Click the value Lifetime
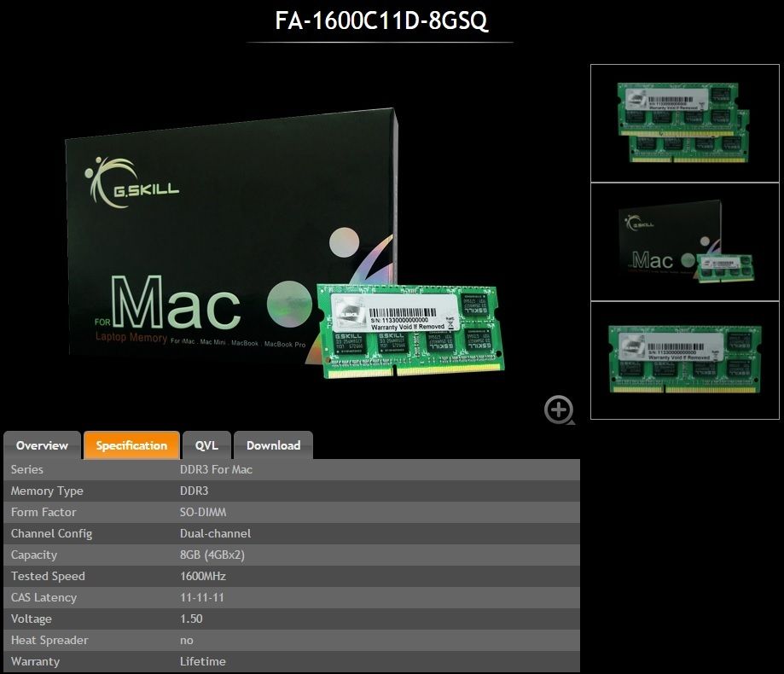Screen dimensions: 784x674 tap(202, 661)
